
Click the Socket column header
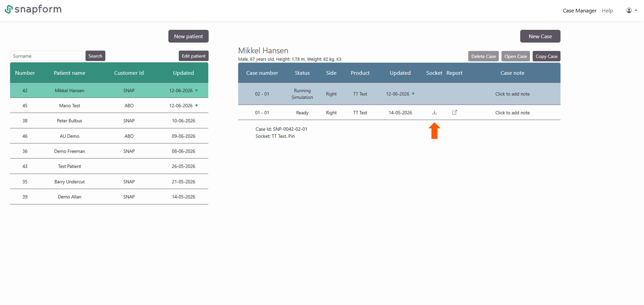434,73
